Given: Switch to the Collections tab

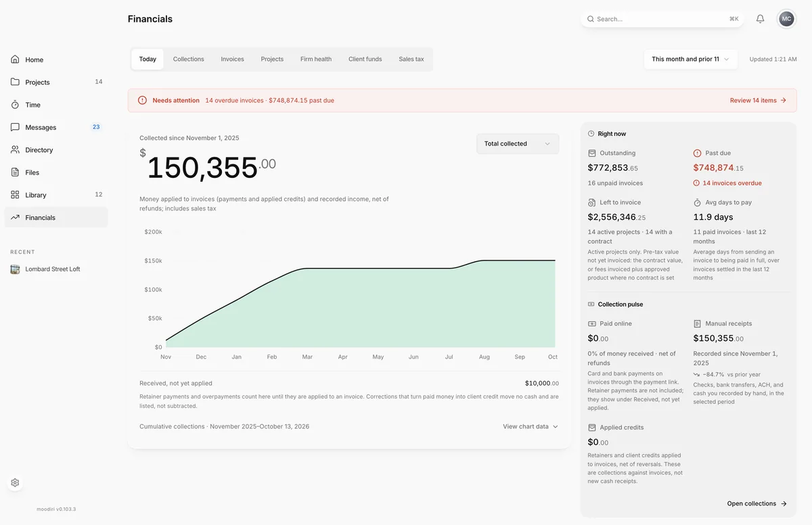Looking at the screenshot, I should (188, 59).
